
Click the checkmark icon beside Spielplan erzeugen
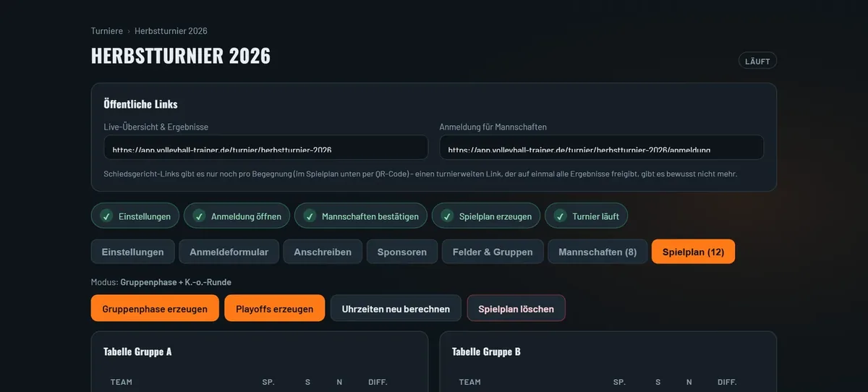coord(446,216)
